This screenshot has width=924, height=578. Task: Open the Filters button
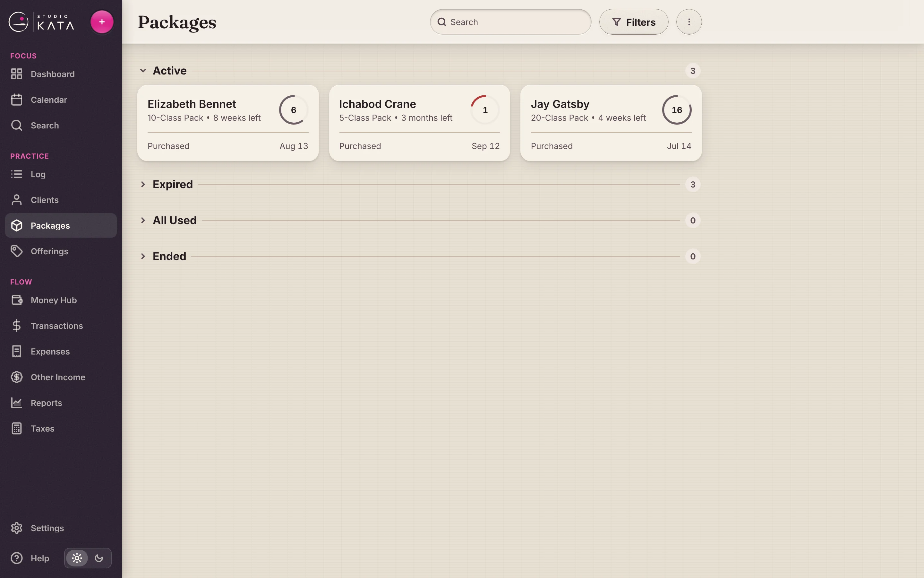pos(633,22)
